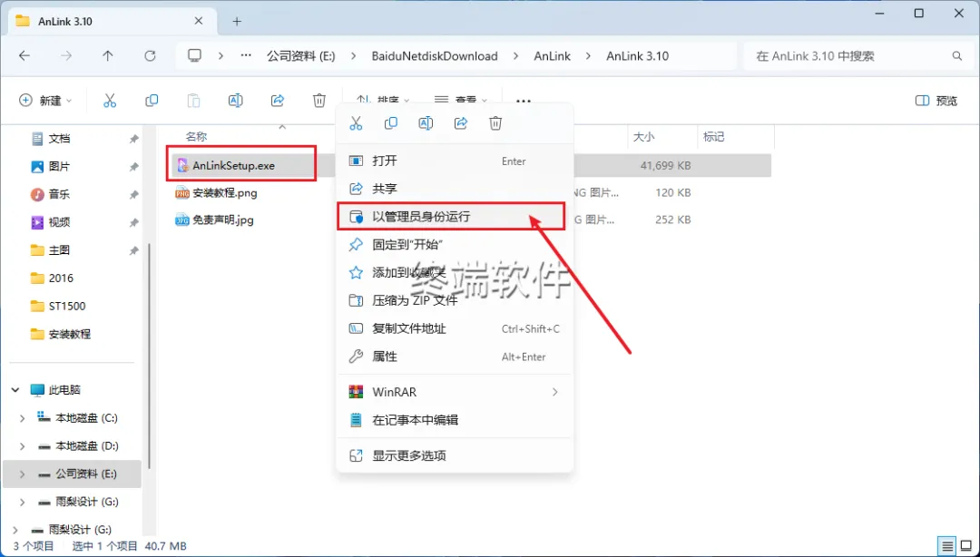Expand the 公司资料 (E:) tree node
The height and width of the screenshot is (557, 980).
23,474
